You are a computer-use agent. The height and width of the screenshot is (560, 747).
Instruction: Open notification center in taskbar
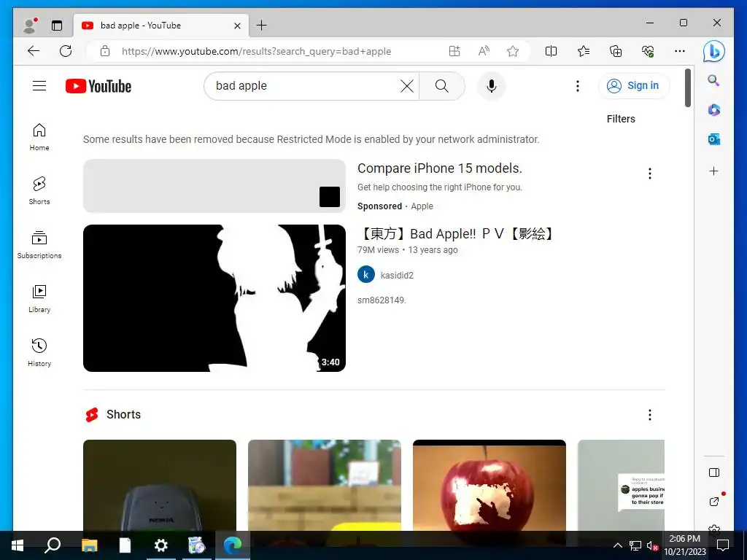pyautogui.click(x=723, y=545)
